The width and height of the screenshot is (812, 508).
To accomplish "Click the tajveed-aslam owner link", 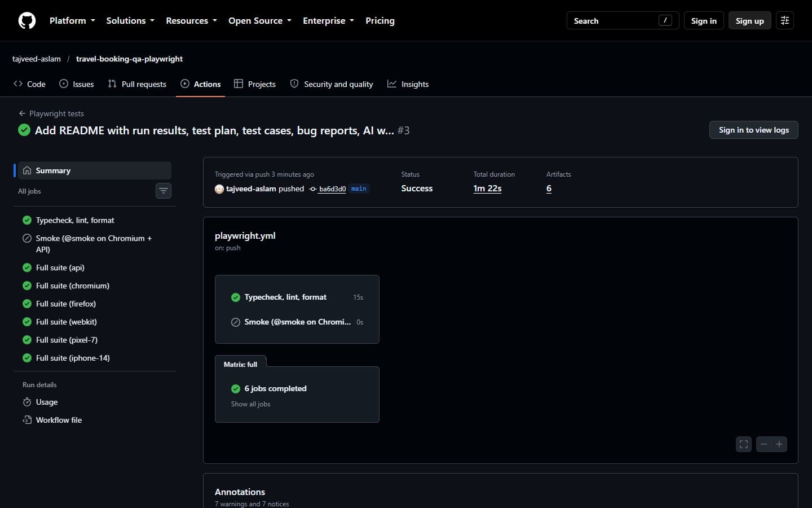I will pos(37,59).
